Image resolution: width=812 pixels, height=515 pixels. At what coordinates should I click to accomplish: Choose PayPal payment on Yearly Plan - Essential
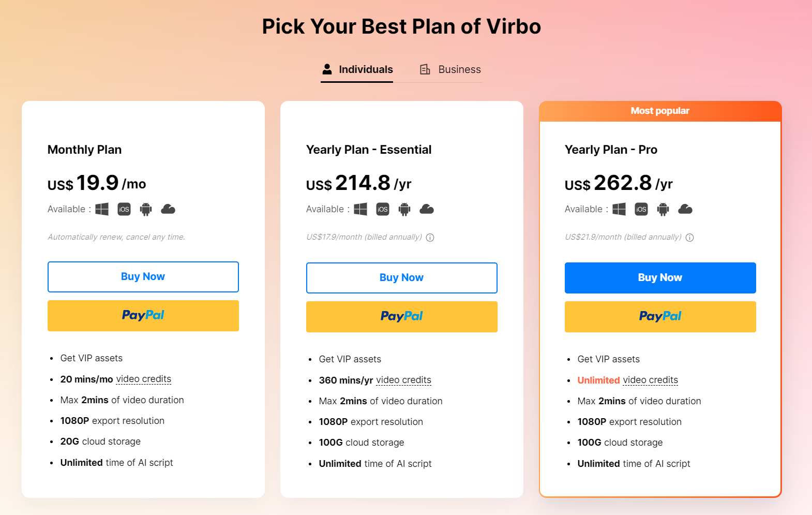click(401, 316)
